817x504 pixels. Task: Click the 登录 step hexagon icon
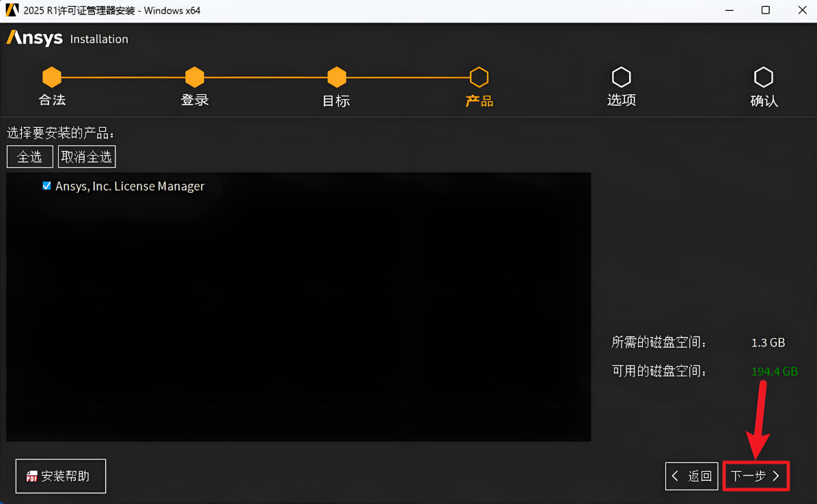coord(195,77)
